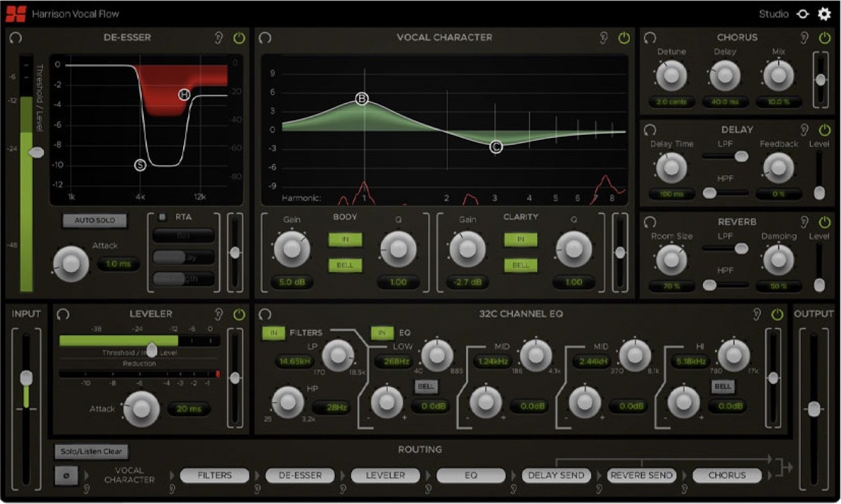Solo the Reverb section headphone icon
Screen dimensions: 841x504
(x=650, y=222)
